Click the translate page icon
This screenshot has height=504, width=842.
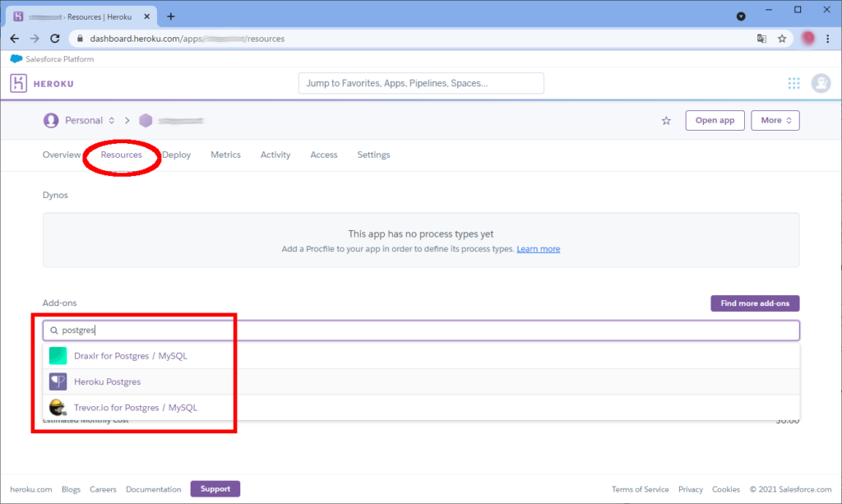pos(761,39)
